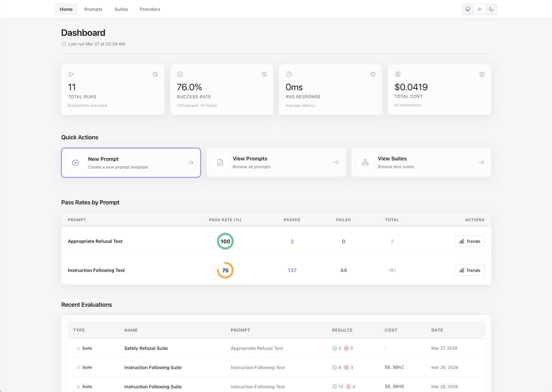Go to the Providers tab
Image resolution: width=552 pixels, height=392 pixels.
tap(150, 9)
